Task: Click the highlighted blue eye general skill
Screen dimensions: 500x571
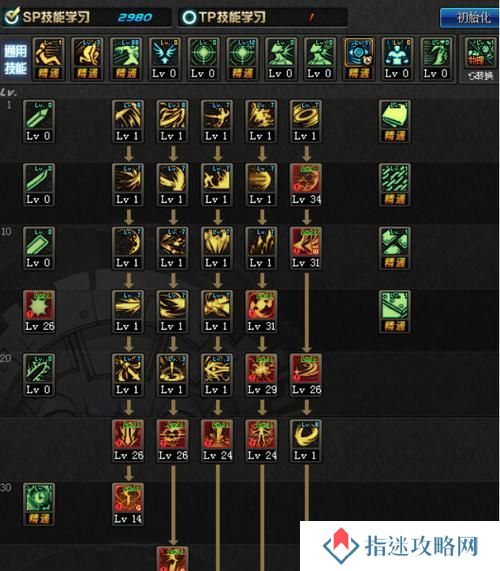Action: click(358, 59)
